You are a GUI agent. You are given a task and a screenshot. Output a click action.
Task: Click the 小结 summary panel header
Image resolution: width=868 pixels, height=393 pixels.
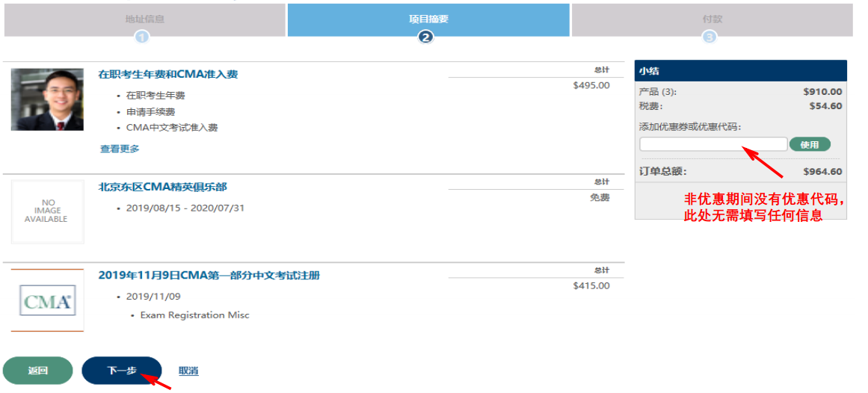740,71
